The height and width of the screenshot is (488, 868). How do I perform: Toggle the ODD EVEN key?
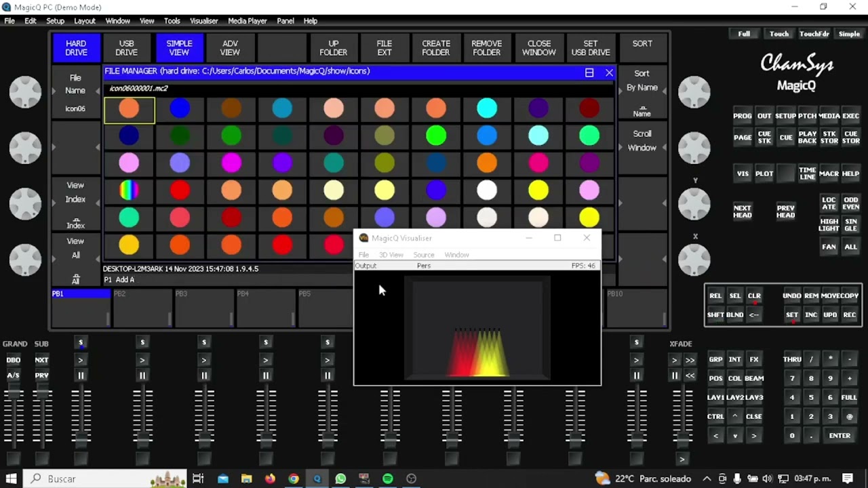(850, 204)
